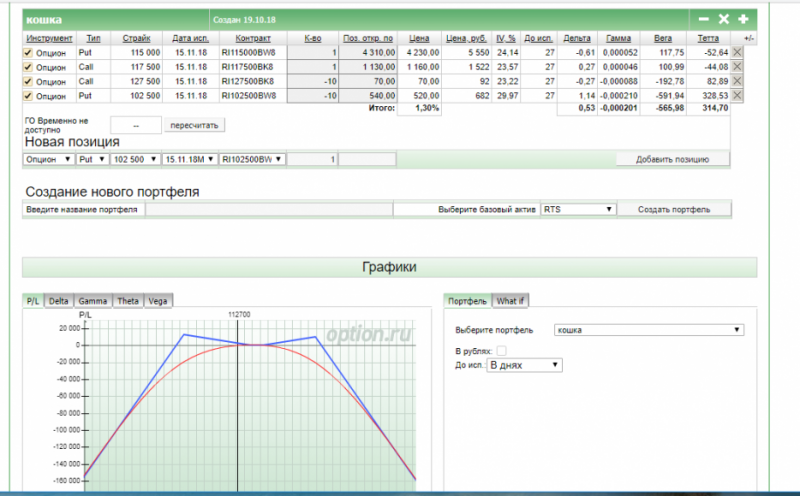
Task: Enable the 'В рублях' checkbox
Action: tap(502, 350)
